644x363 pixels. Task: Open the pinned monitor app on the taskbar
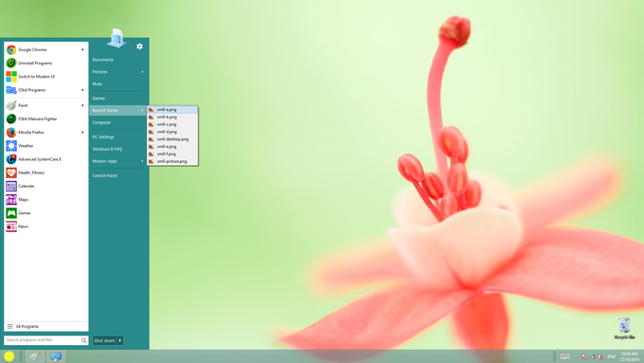tap(56, 356)
